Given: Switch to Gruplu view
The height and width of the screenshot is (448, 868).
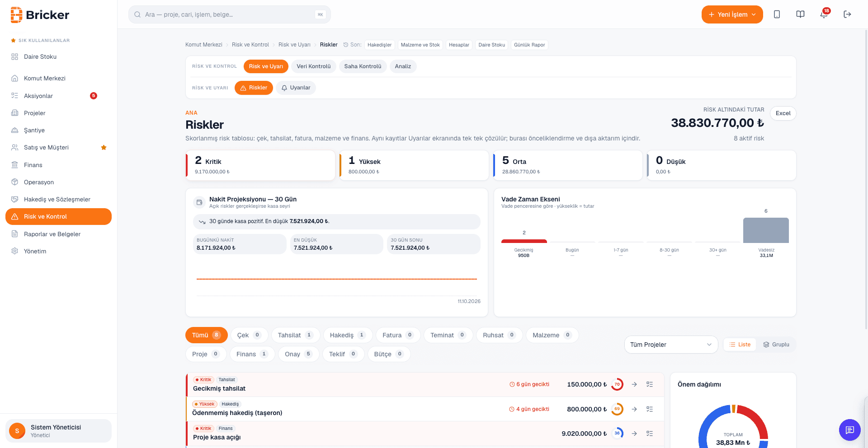Looking at the screenshot, I should [776, 345].
